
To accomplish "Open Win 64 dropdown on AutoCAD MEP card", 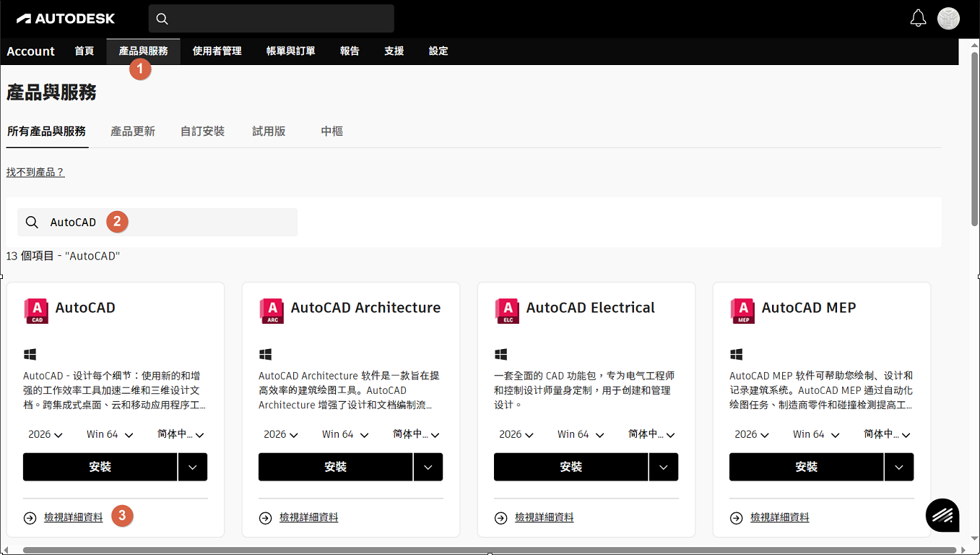I will (x=816, y=434).
